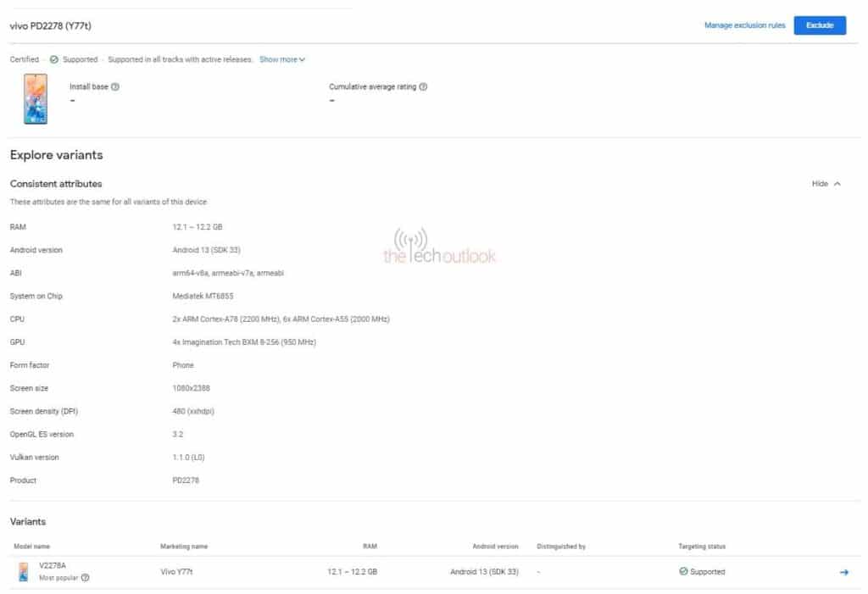
Task: Click the OpenGL ES version label
Action: click(42, 435)
